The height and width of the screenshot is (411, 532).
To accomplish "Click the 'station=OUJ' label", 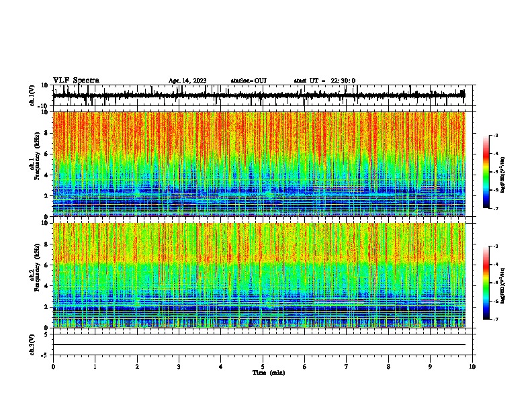I will click(249, 81).
